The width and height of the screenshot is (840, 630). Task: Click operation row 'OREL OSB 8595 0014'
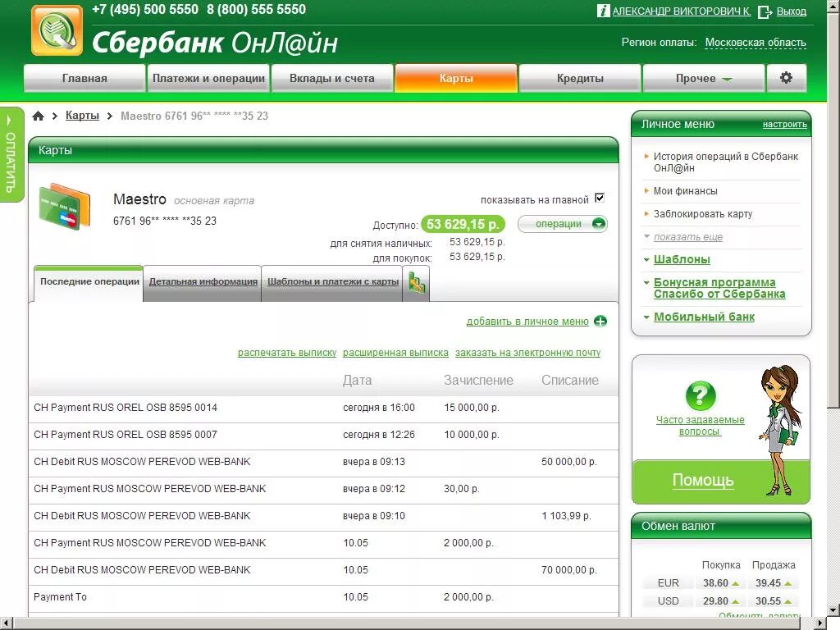click(x=323, y=408)
